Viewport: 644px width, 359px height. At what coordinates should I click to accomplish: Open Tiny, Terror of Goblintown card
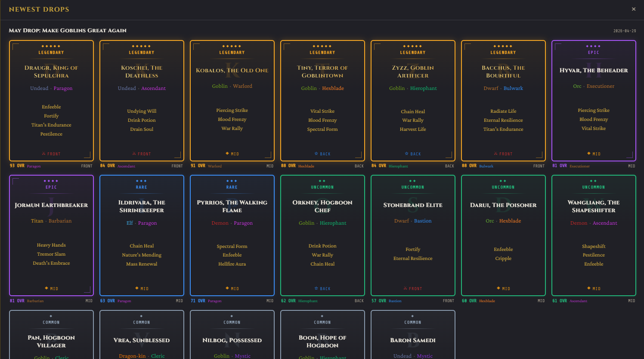point(322,101)
